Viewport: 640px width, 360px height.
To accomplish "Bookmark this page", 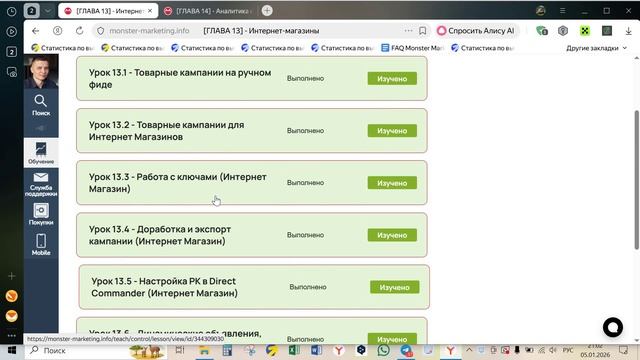I will click(422, 31).
